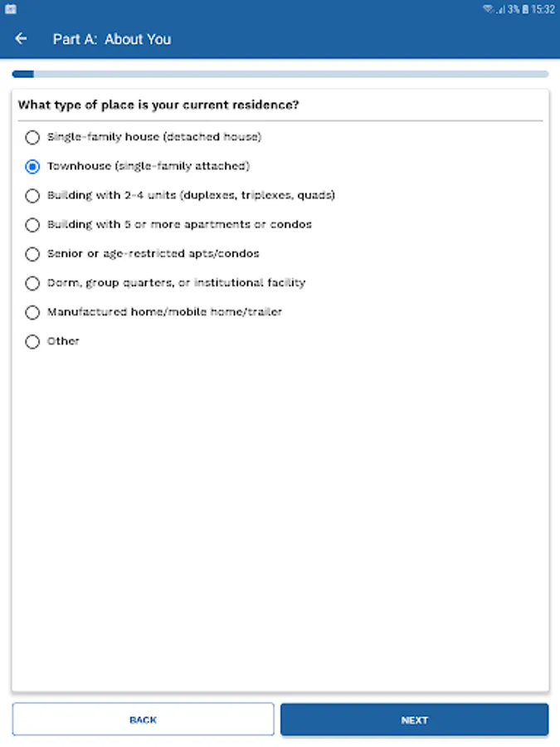Viewport: 560px width, 747px height.
Task: Tap the cellular signal strength icon
Action: [x=500, y=9]
